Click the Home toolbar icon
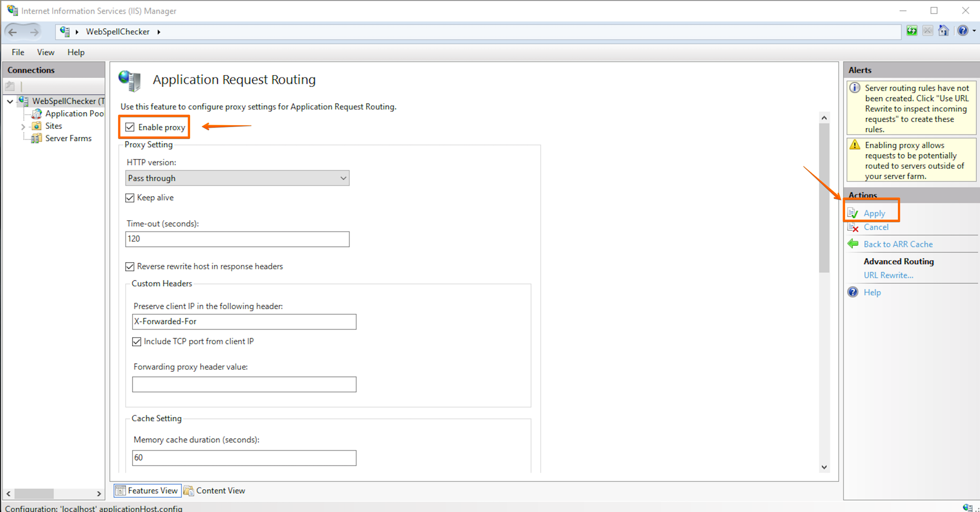This screenshot has width=980, height=512. pos(943,31)
